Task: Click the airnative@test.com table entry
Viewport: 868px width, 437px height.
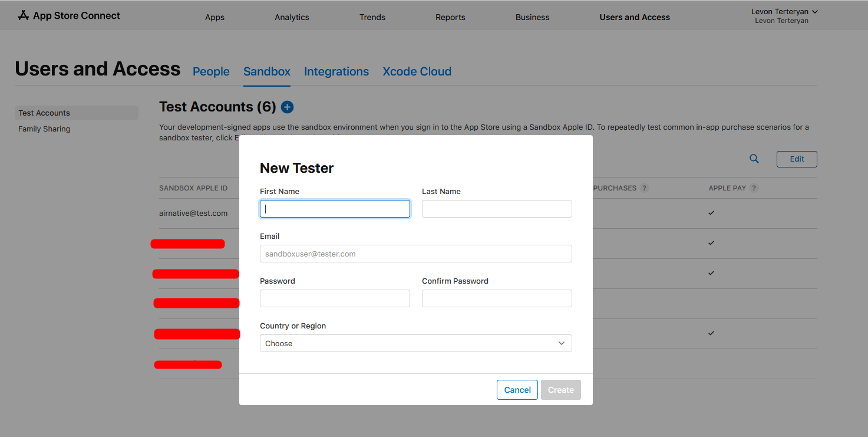Action: point(193,213)
